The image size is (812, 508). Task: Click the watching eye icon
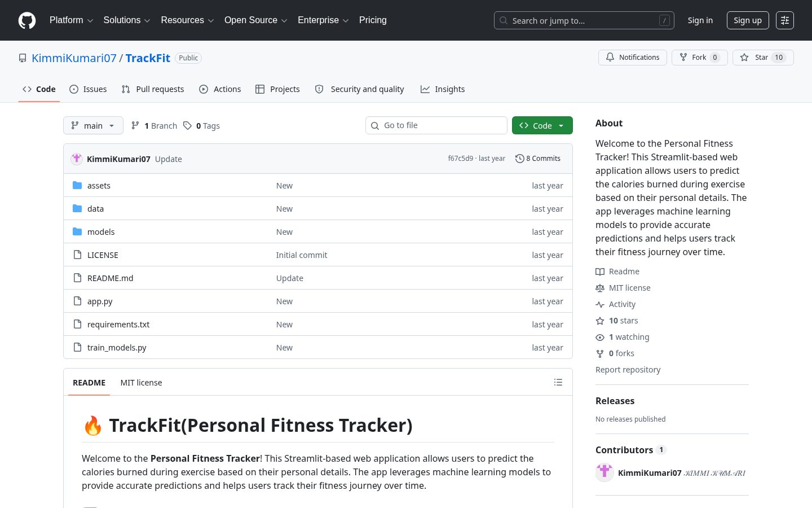(x=600, y=337)
